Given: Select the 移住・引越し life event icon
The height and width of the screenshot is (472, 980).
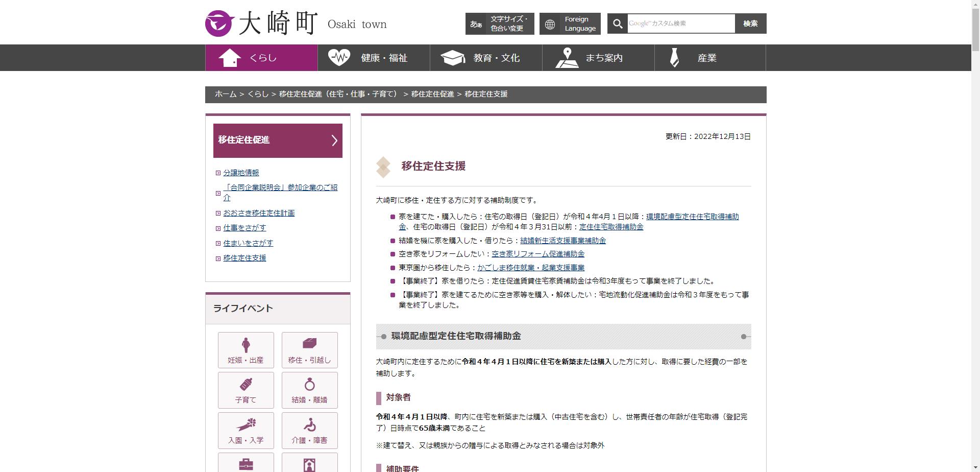Looking at the screenshot, I should [310, 350].
